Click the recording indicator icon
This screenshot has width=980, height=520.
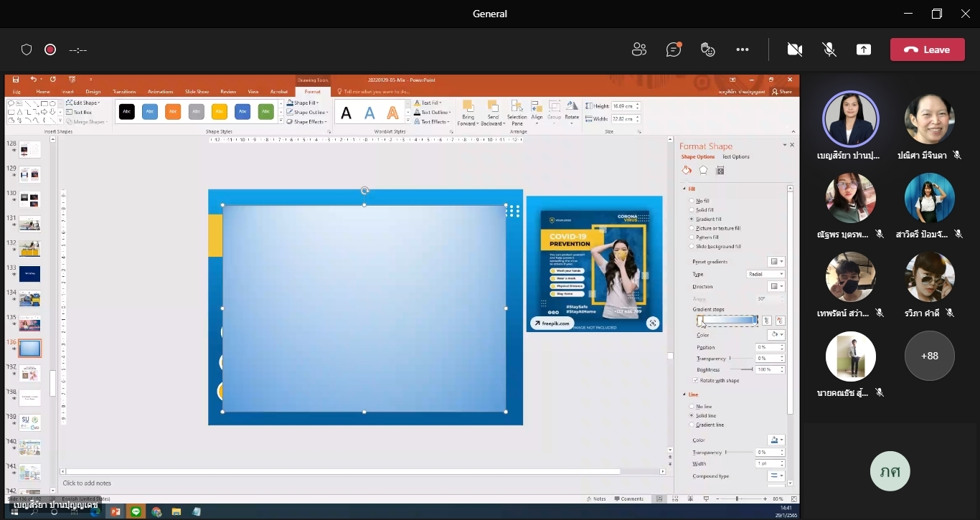(x=50, y=49)
